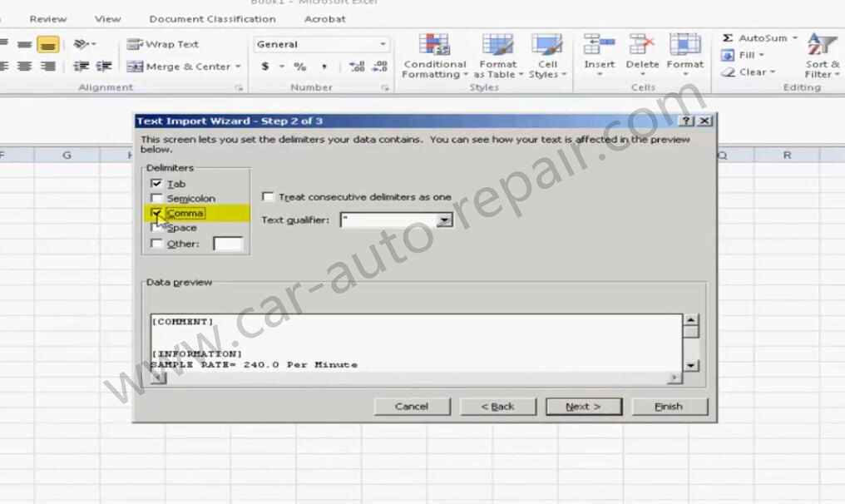Image resolution: width=845 pixels, height=504 pixels.
Task: Open Sort & Filter in the Editing group
Action: [x=821, y=56]
